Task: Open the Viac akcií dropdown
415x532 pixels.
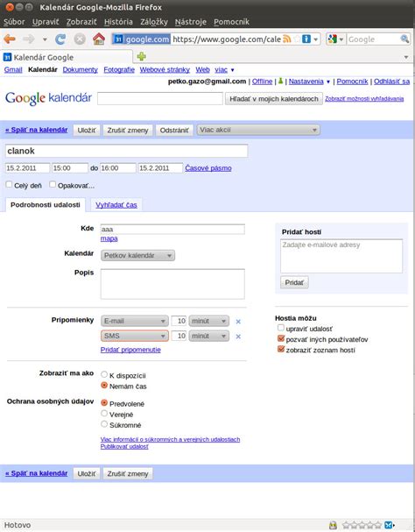Action: click(x=258, y=130)
